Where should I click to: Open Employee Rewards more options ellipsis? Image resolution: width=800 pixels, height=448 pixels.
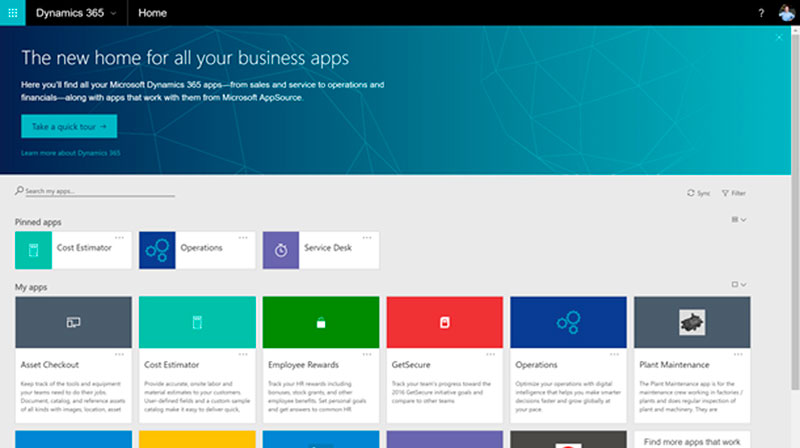tap(367, 354)
